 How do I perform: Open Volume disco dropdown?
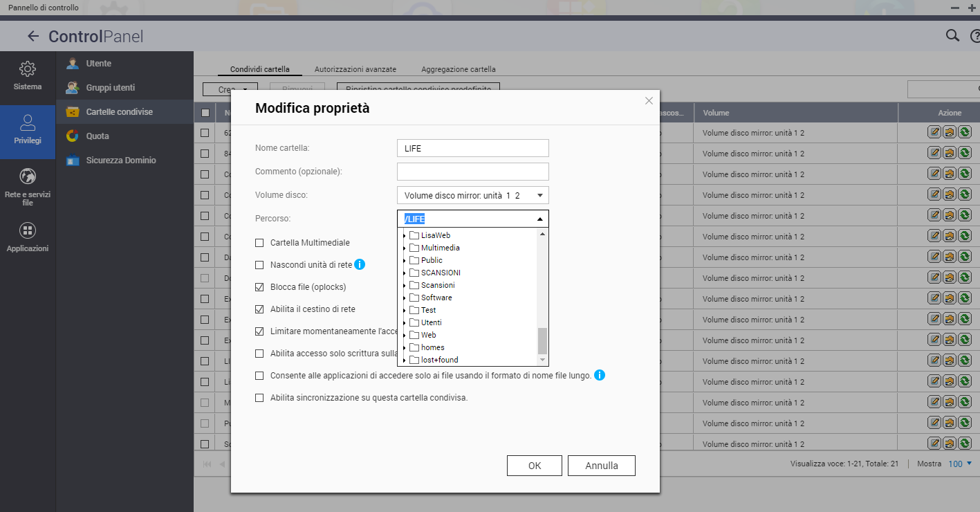tap(472, 195)
